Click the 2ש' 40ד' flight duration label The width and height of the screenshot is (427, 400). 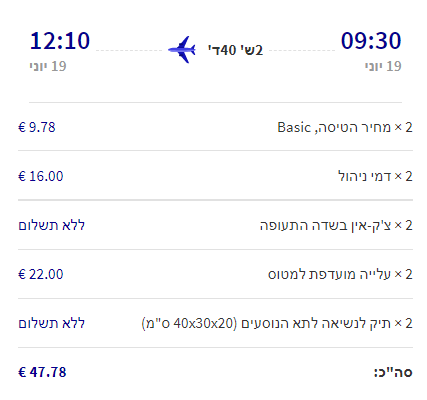click(235, 50)
